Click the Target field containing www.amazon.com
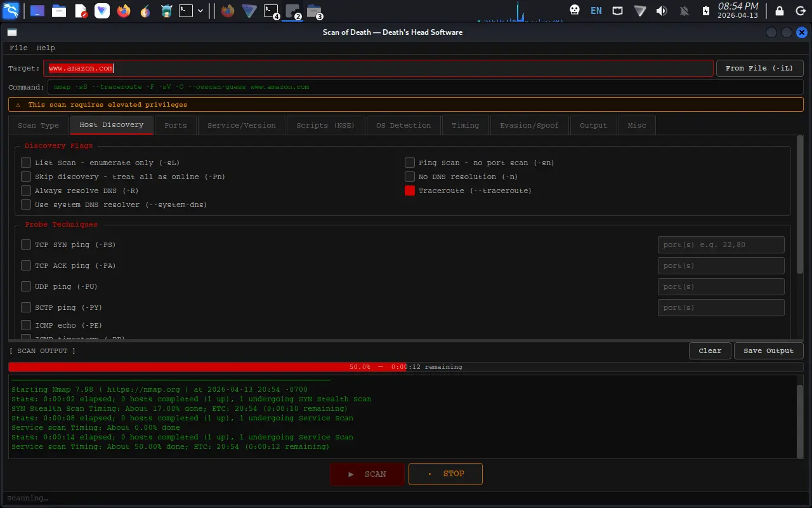The width and height of the screenshot is (812, 508). [x=378, y=68]
